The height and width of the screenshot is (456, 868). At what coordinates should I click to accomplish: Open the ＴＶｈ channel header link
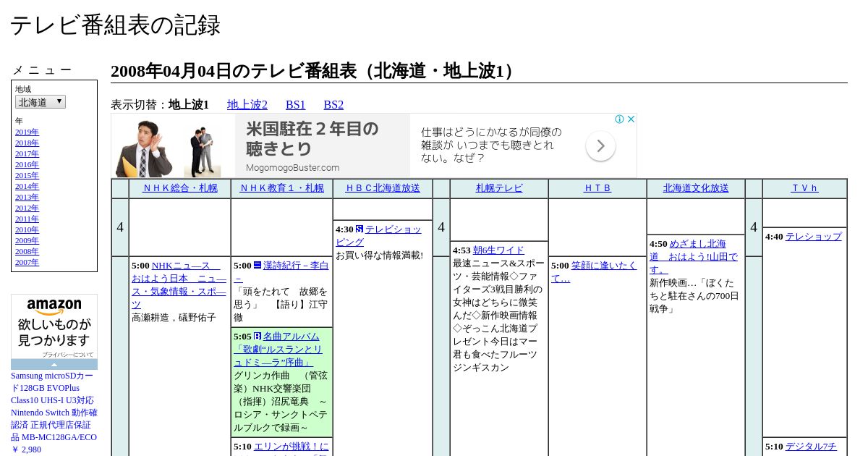(804, 188)
